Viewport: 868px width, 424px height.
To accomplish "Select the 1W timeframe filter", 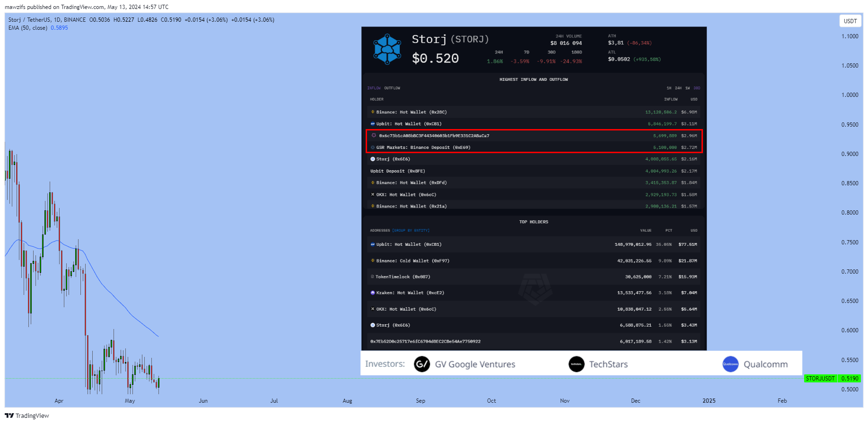I will [687, 88].
